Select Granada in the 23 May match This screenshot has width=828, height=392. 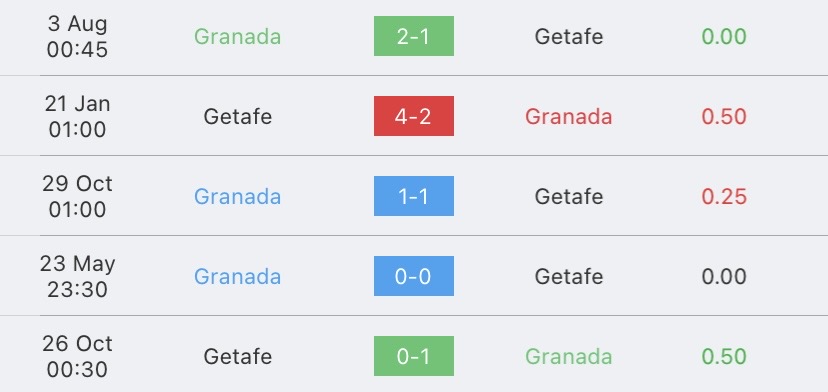pyautogui.click(x=237, y=276)
